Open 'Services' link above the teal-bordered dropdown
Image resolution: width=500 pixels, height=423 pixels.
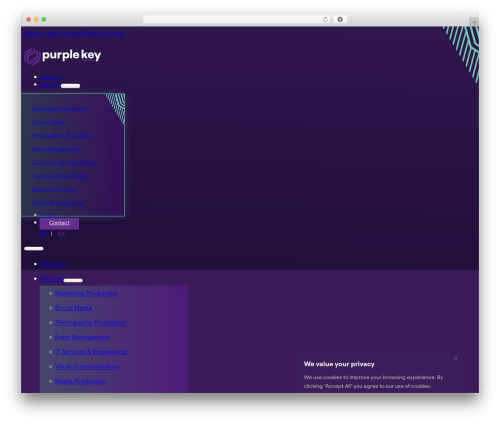click(50, 85)
